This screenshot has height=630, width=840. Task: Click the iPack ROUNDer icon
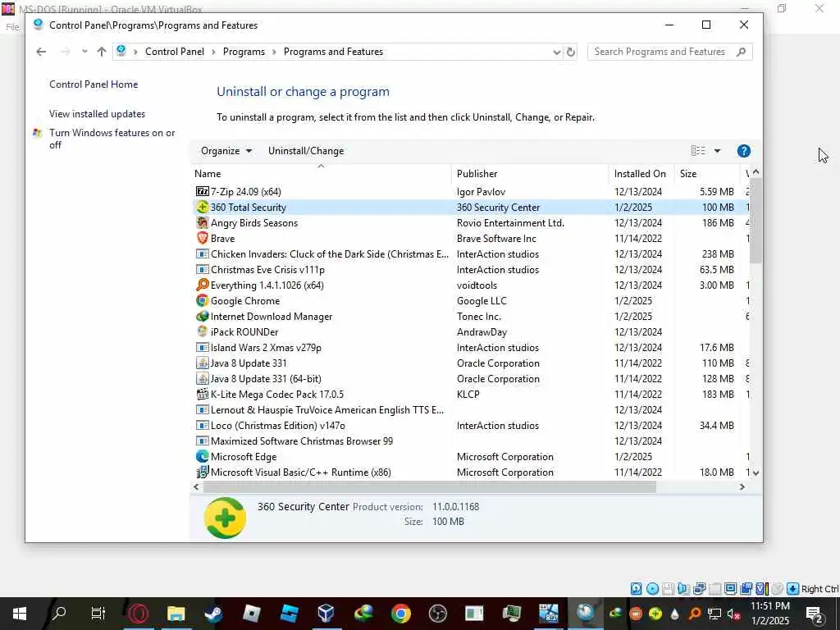pos(202,331)
